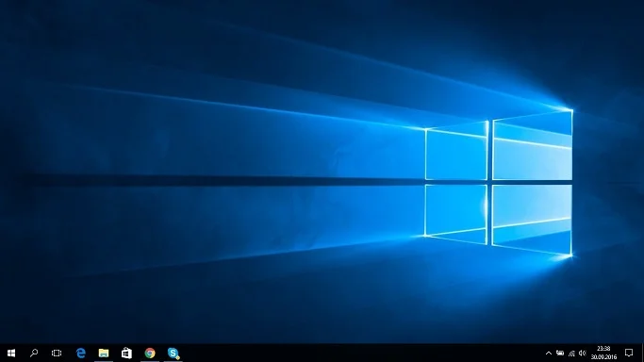Open the Wi-Fi network flyout
Image resolution: width=644 pixels, height=362 pixels.
571,353
